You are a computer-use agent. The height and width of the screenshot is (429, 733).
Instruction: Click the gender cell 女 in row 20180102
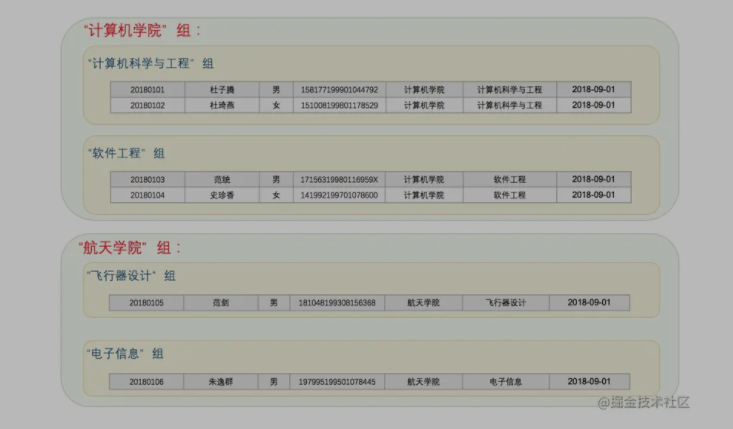pos(276,105)
